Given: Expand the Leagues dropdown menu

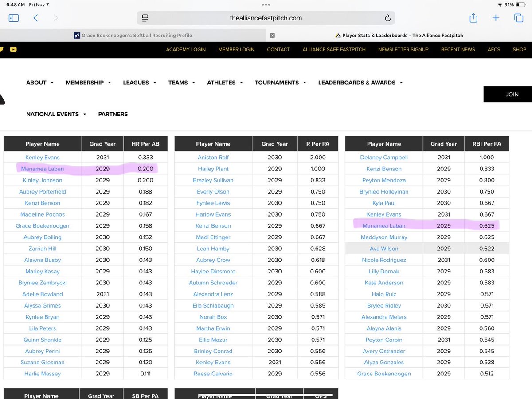Looking at the screenshot, I should pyautogui.click(x=140, y=83).
